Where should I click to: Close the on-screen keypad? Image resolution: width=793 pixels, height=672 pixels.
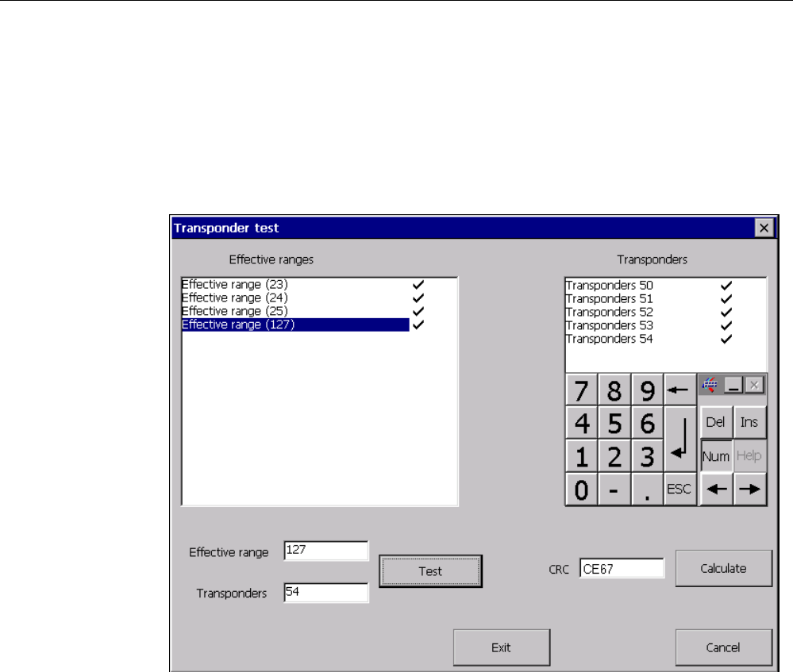pyautogui.click(x=754, y=386)
